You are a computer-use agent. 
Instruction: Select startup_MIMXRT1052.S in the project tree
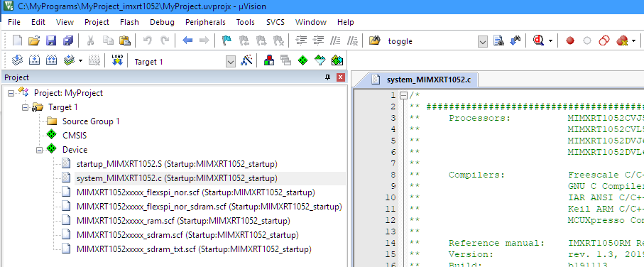pyautogui.click(x=177, y=164)
